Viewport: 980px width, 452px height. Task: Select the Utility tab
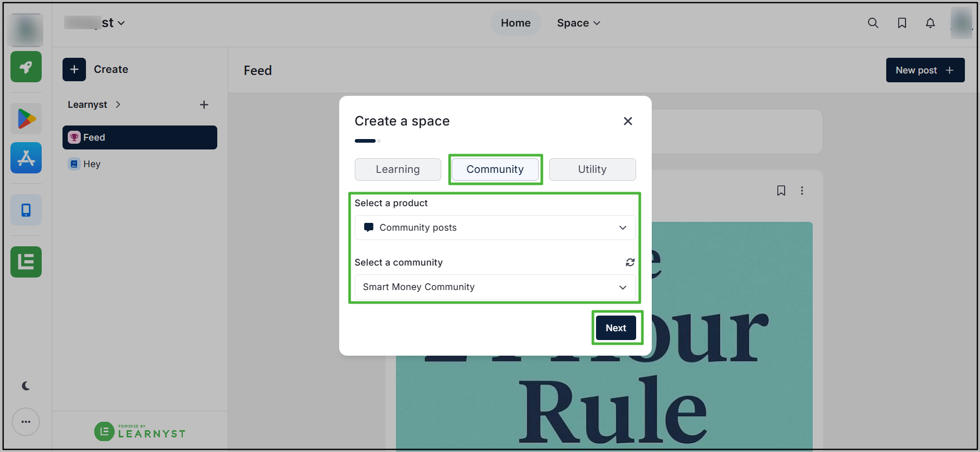click(592, 169)
